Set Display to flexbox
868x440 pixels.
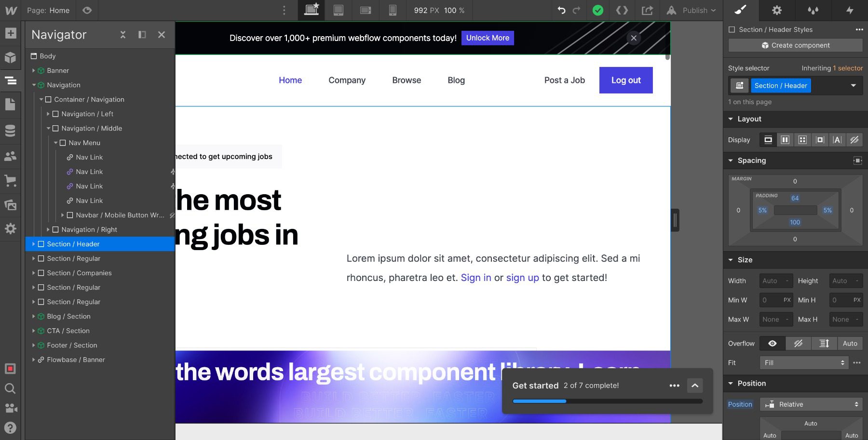[x=785, y=140]
